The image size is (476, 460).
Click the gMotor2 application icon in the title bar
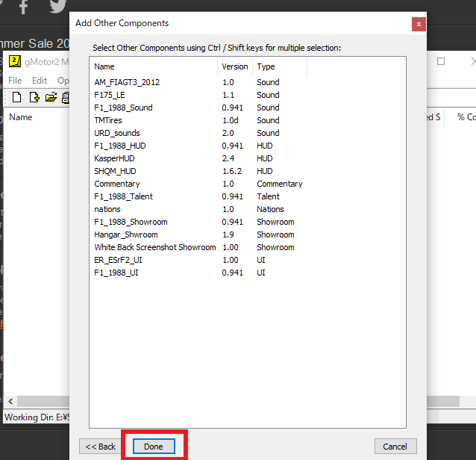coord(15,61)
